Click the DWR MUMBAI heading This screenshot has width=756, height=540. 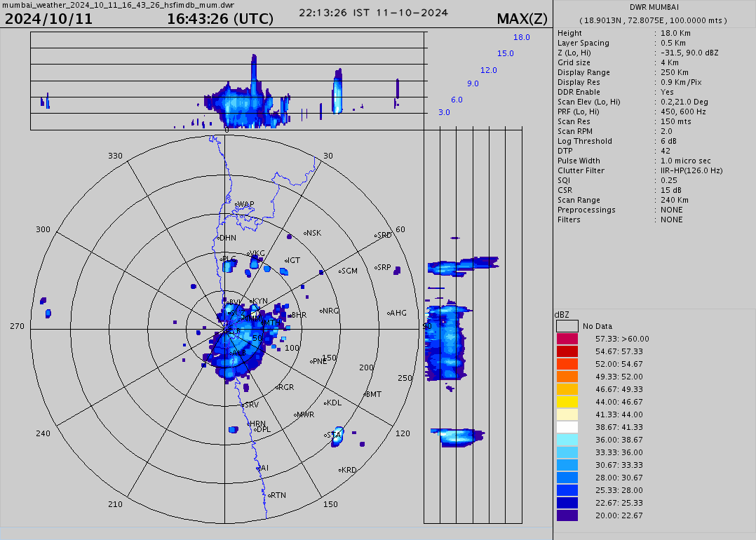tap(654, 7)
